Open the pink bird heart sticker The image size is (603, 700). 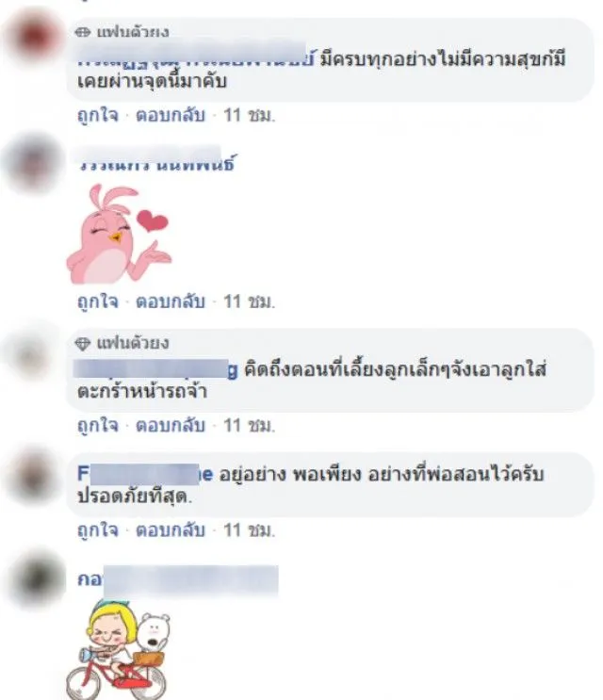119,235
